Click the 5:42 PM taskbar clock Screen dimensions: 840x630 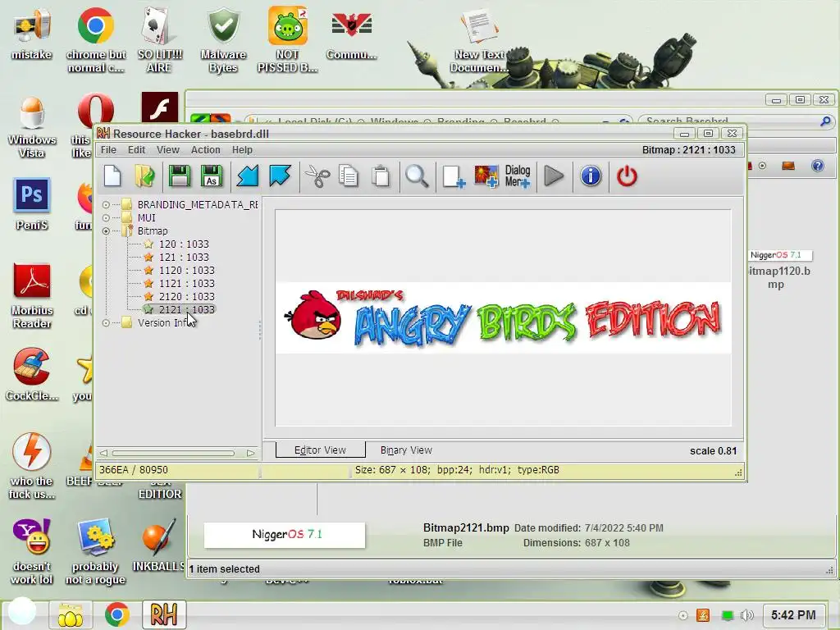(x=793, y=615)
